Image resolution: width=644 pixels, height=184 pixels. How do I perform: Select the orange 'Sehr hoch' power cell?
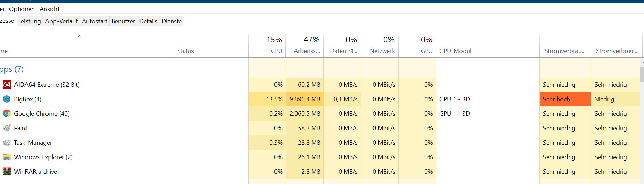[565, 99]
